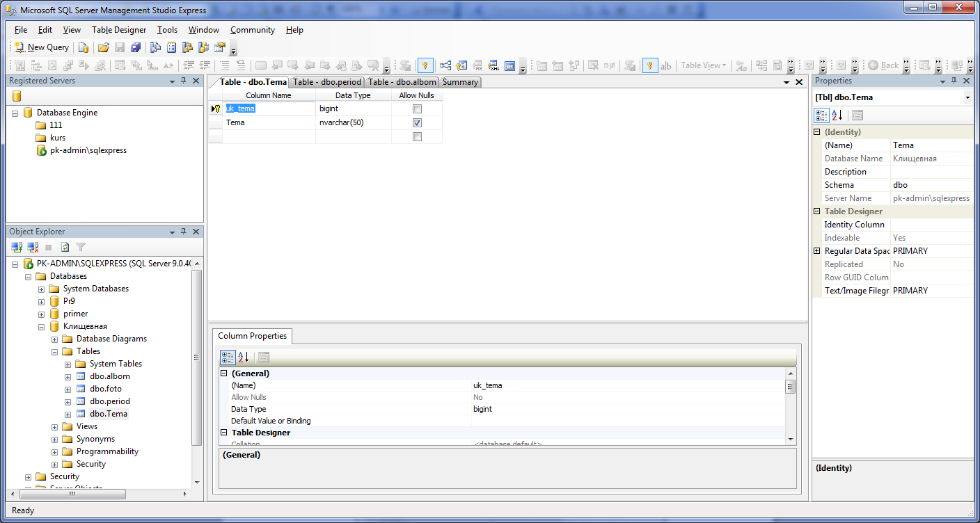
Task: Toggle Allow Nulls checkbox in empty row
Action: click(417, 137)
